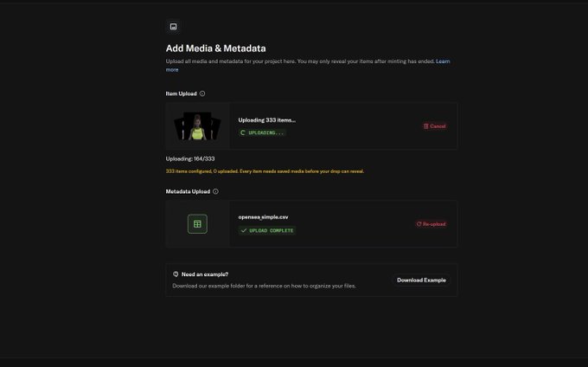Click the lightbulb icon beside Need an example

(x=176, y=274)
